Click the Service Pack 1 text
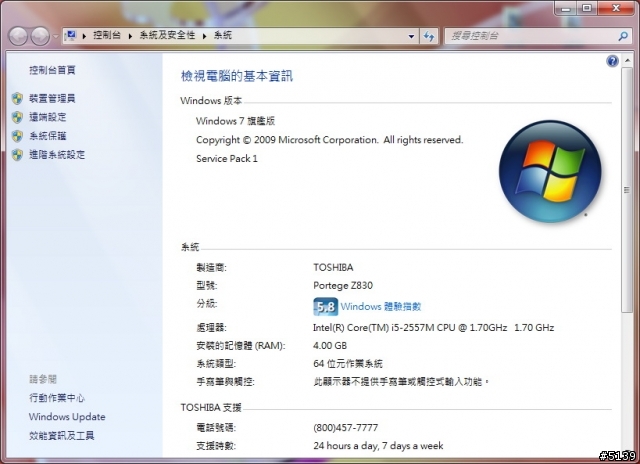Viewport: 640px width, 464px height. click(227, 159)
